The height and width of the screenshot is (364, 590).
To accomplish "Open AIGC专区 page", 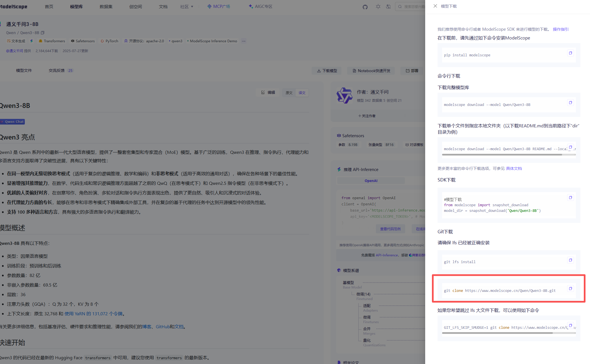I will (x=261, y=6).
